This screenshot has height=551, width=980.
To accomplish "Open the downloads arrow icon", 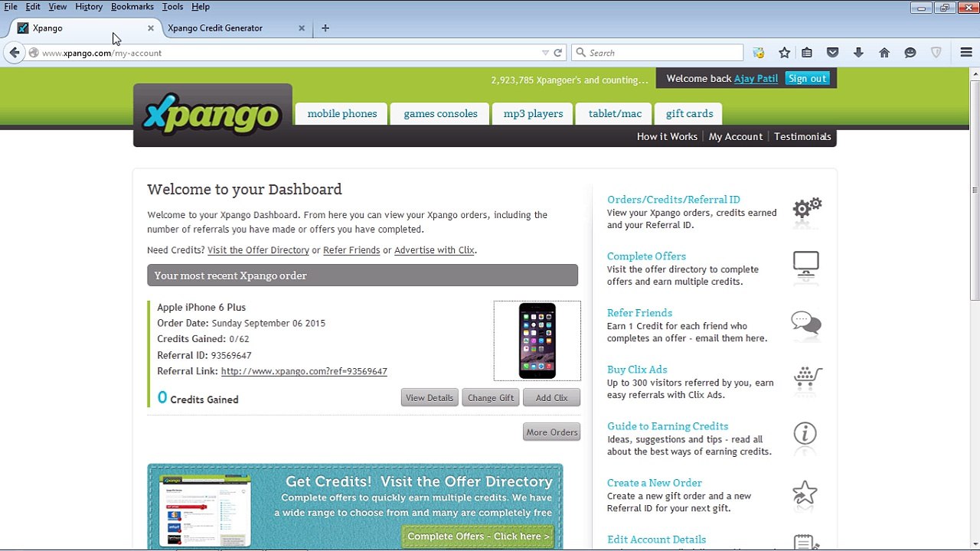I will pyautogui.click(x=858, y=53).
